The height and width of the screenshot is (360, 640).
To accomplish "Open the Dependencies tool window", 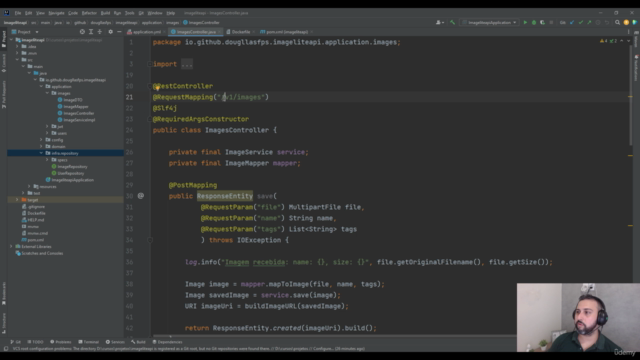I will [x=167, y=342].
